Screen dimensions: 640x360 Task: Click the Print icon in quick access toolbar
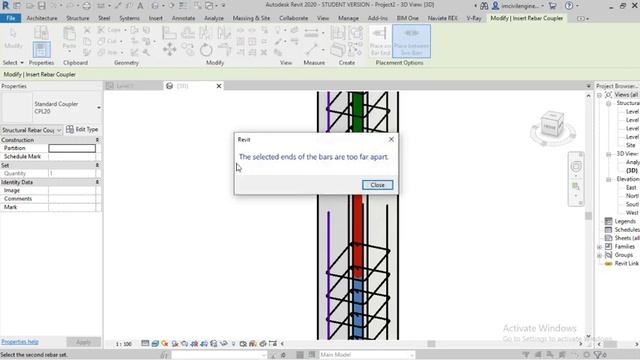point(87,6)
